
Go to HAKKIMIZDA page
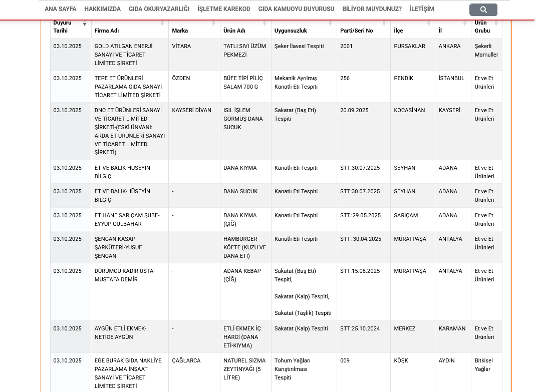[x=103, y=9]
